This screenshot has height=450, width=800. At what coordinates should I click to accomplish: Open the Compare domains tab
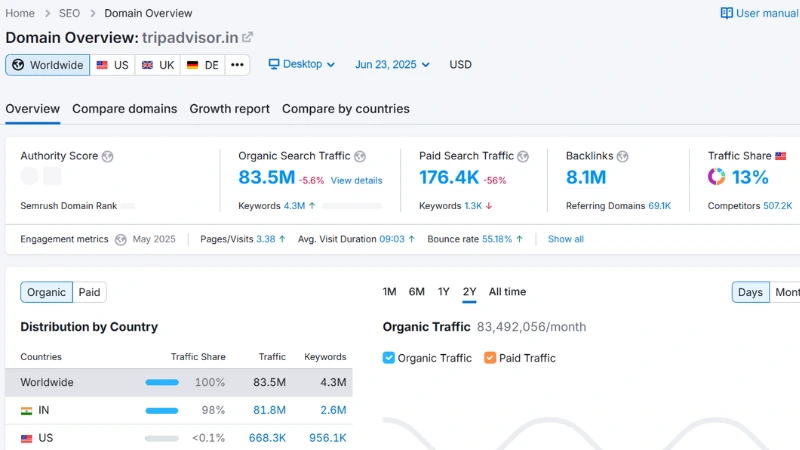pyautogui.click(x=124, y=109)
